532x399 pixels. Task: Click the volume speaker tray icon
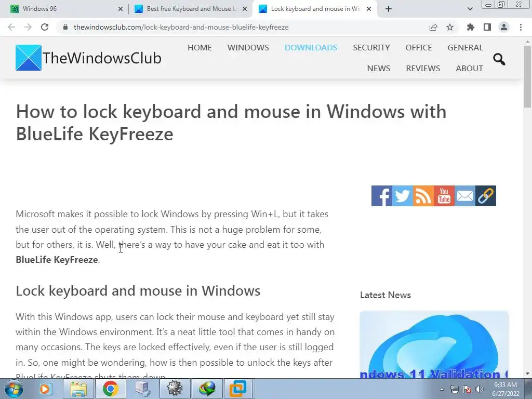point(480,389)
